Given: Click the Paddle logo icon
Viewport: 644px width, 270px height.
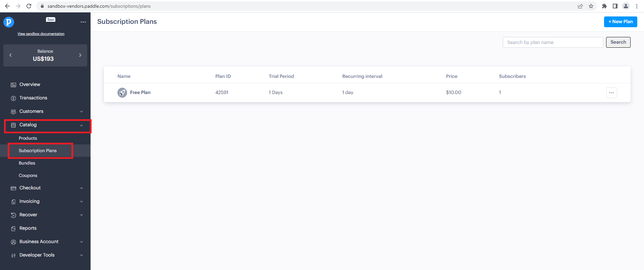Looking at the screenshot, I should tap(9, 22).
